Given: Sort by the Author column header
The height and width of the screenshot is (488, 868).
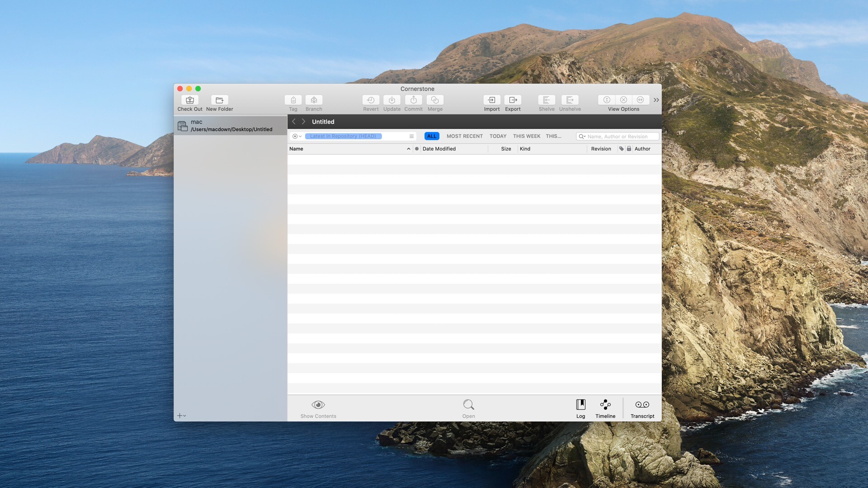Looking at the screenshot, I should click(647, 149).
